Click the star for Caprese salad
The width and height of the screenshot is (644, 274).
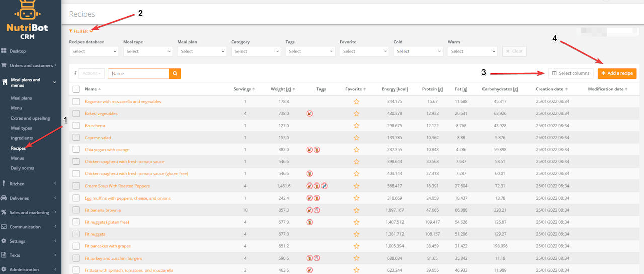(356, 138)
